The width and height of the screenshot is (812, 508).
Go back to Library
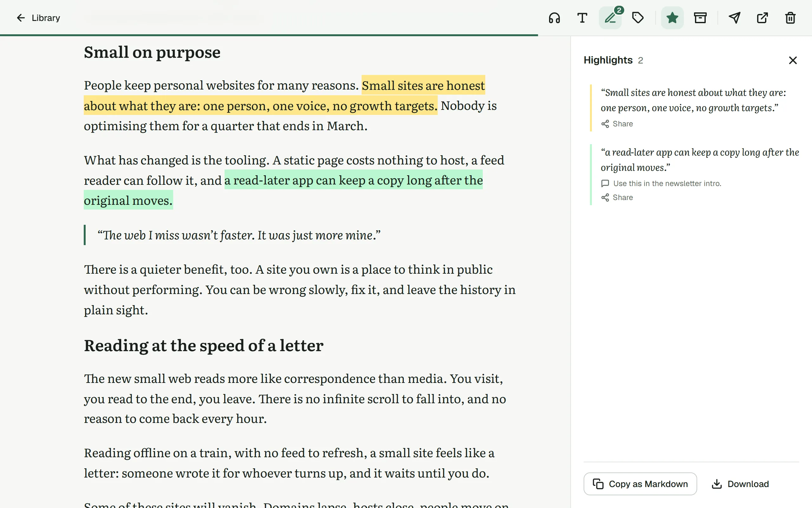click(x=38, y=18)
